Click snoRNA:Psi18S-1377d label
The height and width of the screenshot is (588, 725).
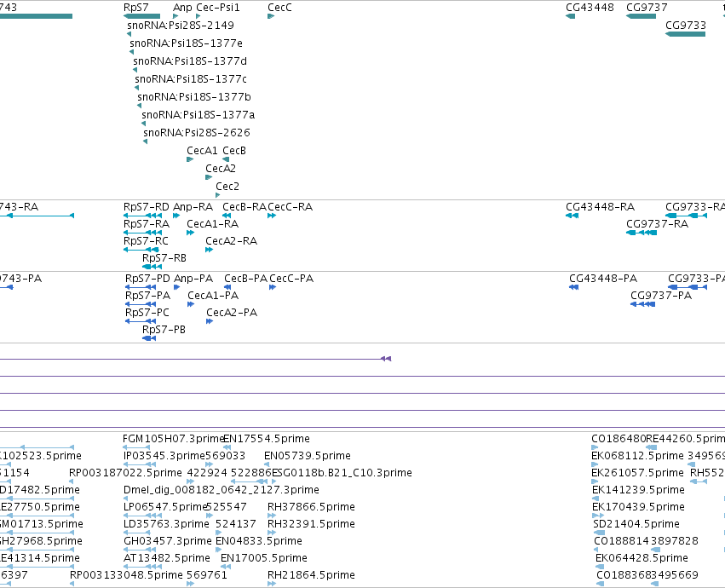tap(190, 61)
